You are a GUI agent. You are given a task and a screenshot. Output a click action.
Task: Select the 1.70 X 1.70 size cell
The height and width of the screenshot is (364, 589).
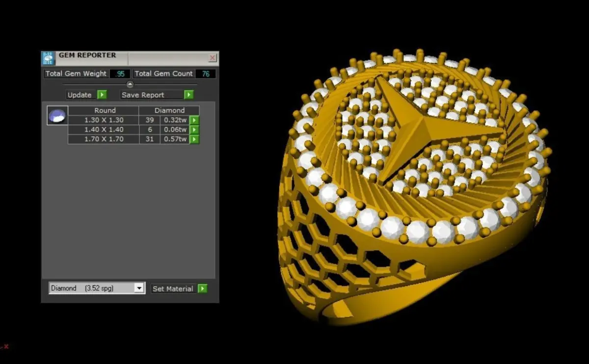[x=104, y=139]
